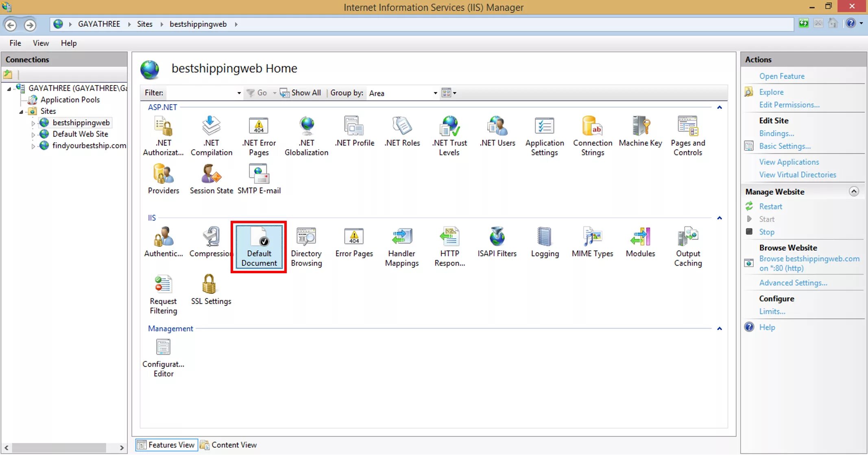Click the Connections pane horizontal scrollbar
This screenshot has width=868, height=455.
[59, 448]
